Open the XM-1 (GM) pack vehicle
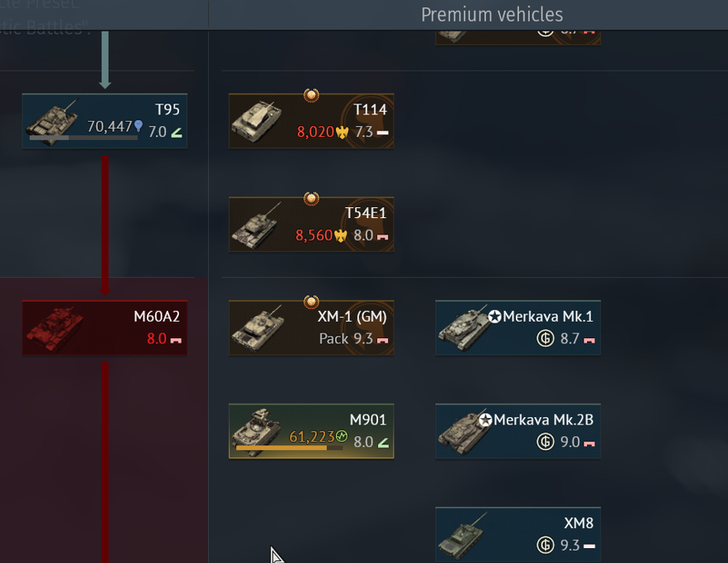 (x=311, y=328)
